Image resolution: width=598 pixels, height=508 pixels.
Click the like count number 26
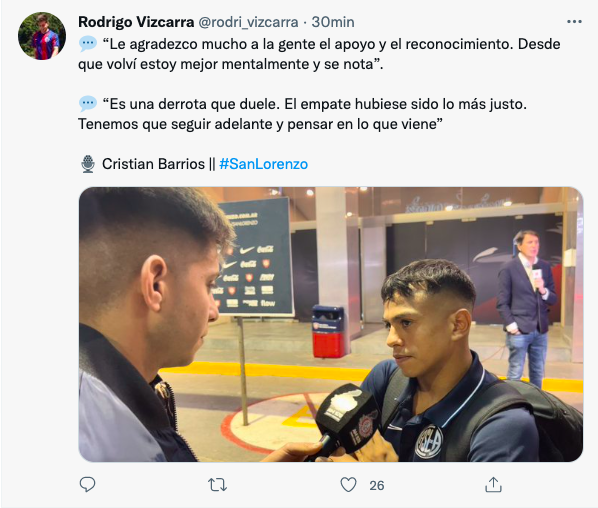coord(376,485)
